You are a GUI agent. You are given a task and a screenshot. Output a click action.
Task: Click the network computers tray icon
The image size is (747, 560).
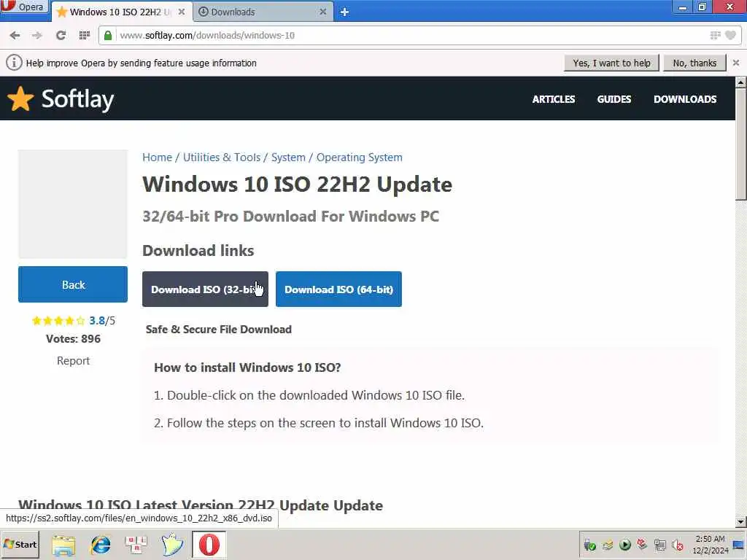(x=659, y=545)
